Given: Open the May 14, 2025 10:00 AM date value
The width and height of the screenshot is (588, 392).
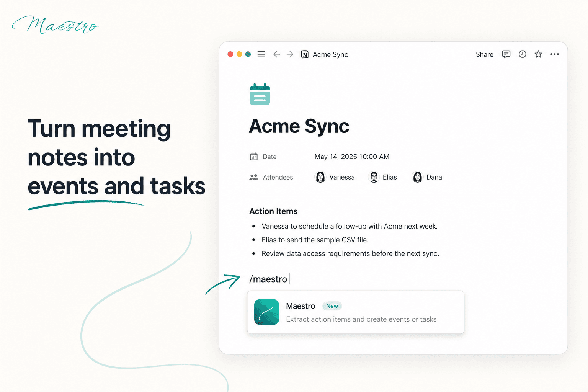Looking at the screenshot, I should 352,157.
